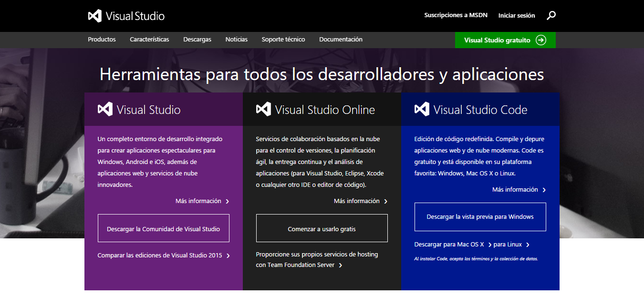
Task: Open the Documentación menu
Action: coord(341,40)
